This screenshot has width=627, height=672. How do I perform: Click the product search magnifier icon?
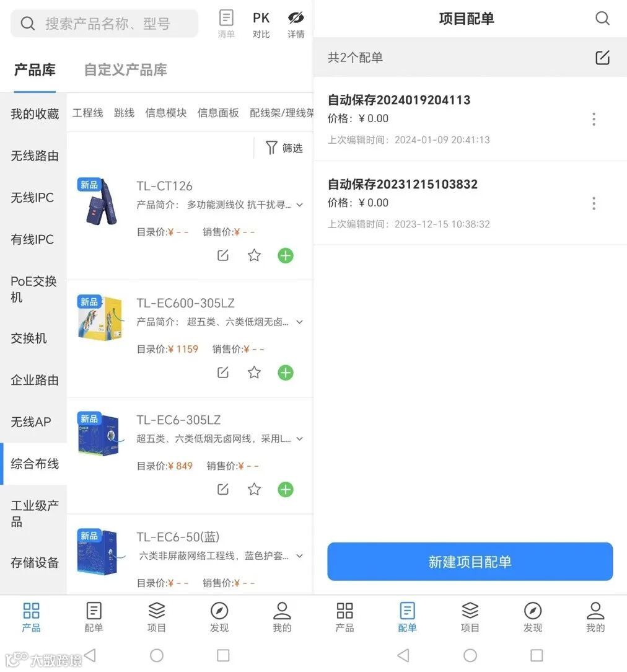pos(28,23)
